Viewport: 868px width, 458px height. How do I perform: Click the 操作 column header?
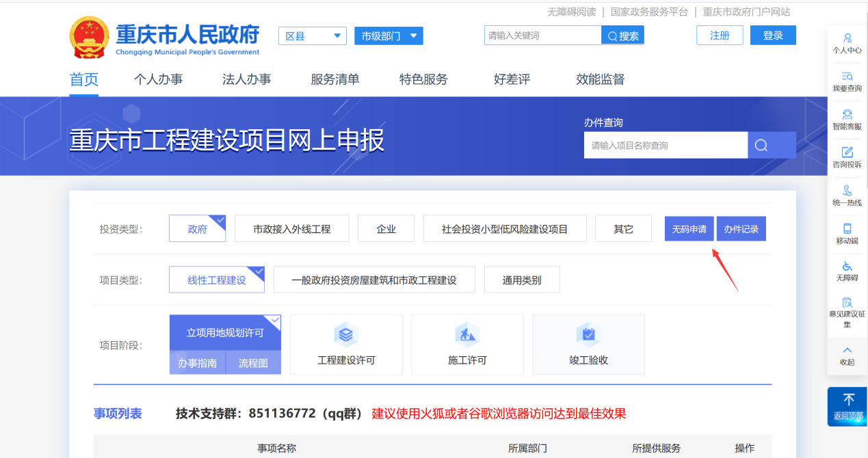coord(744,448)
